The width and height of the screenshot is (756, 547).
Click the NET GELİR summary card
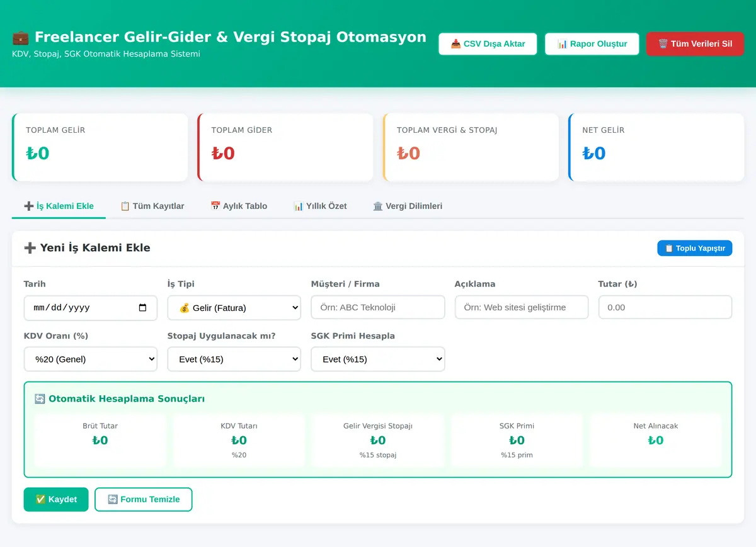point(656,147)
